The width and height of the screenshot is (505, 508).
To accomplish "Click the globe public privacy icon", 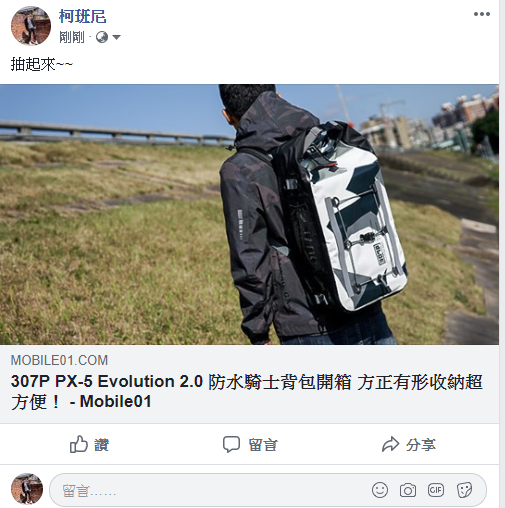I will point(102,37).
